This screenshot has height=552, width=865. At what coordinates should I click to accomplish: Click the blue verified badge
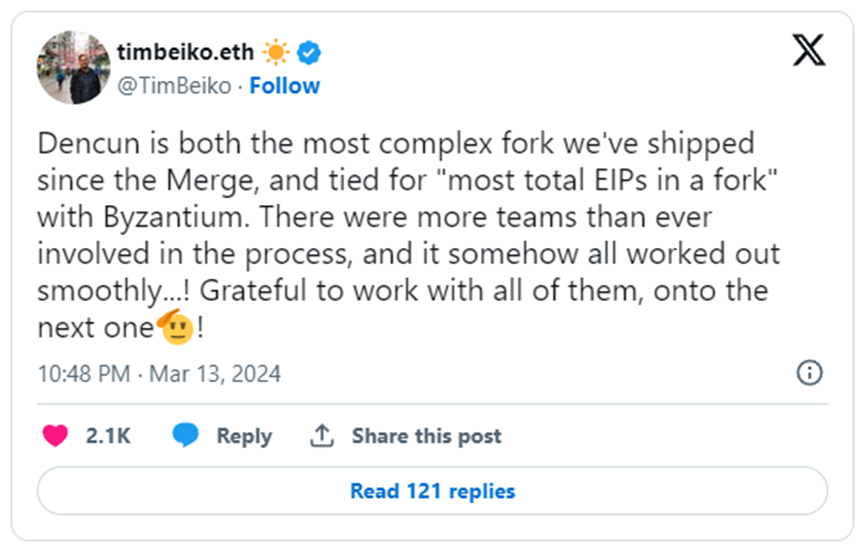click(x=308, y=53)
